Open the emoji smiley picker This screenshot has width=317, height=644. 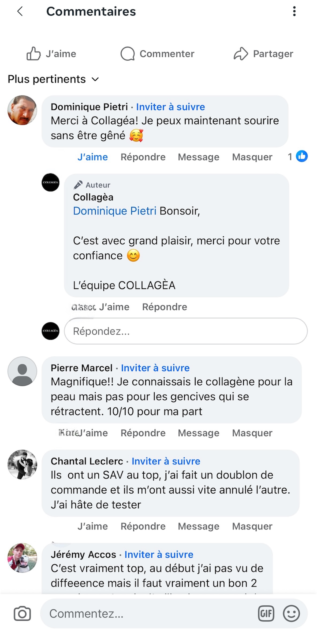[x=291, y=613]
